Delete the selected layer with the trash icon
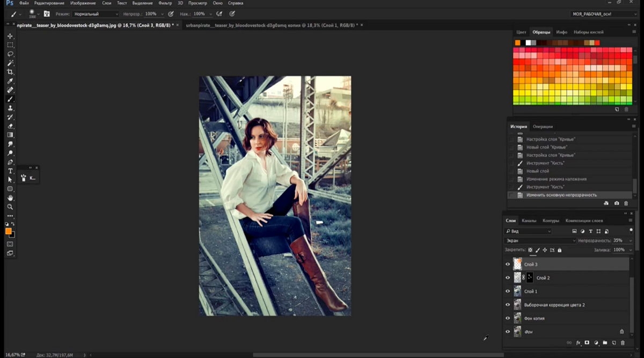This screenshot has height=358, width=644. click(x=623, y=342)
